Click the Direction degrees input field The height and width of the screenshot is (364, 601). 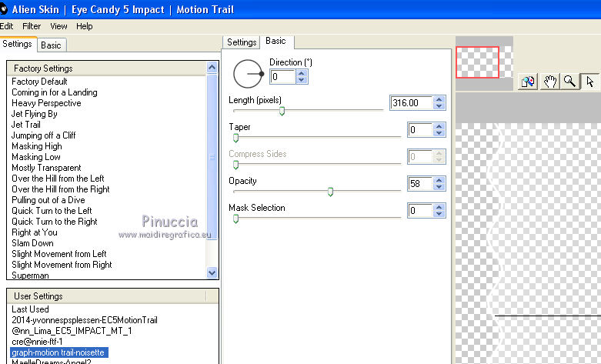pos(283,77)
